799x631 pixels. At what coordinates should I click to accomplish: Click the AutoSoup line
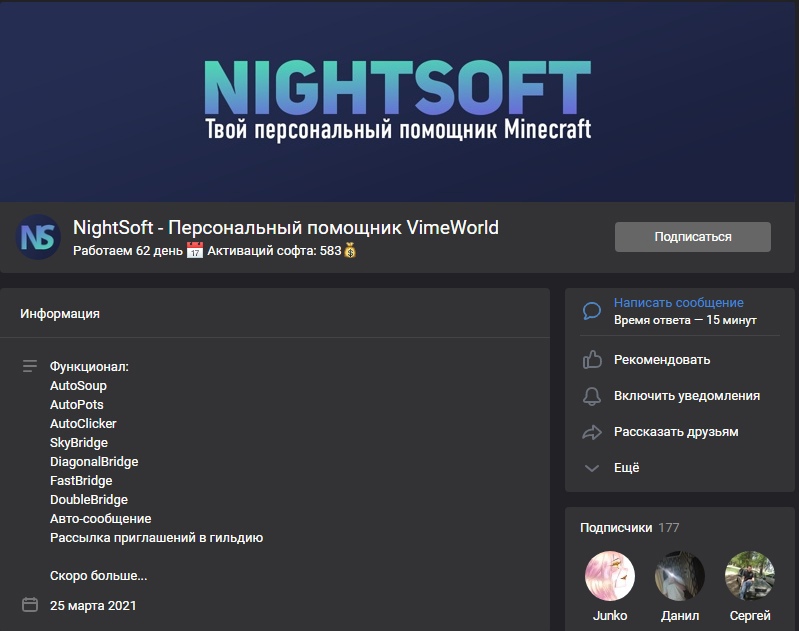pos(78,385)
